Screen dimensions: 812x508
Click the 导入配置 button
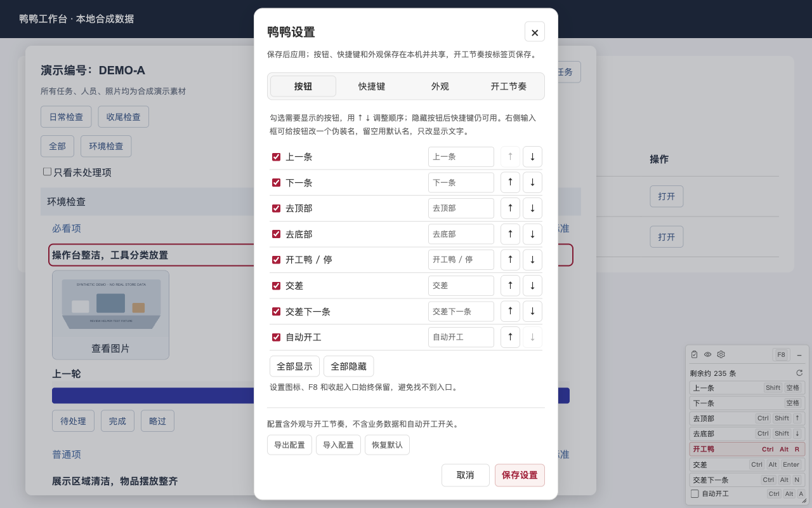click(x=338, y=444)
